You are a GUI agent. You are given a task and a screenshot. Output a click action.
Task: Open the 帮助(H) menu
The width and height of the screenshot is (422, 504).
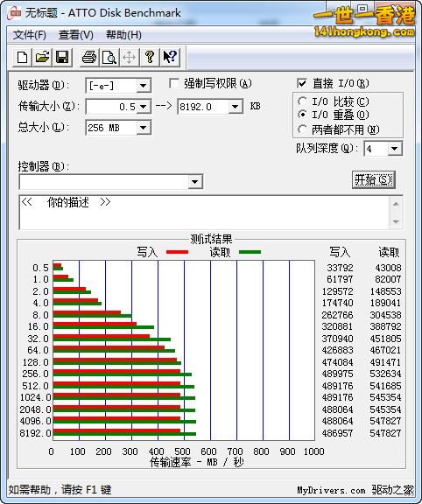coord(123,35)
